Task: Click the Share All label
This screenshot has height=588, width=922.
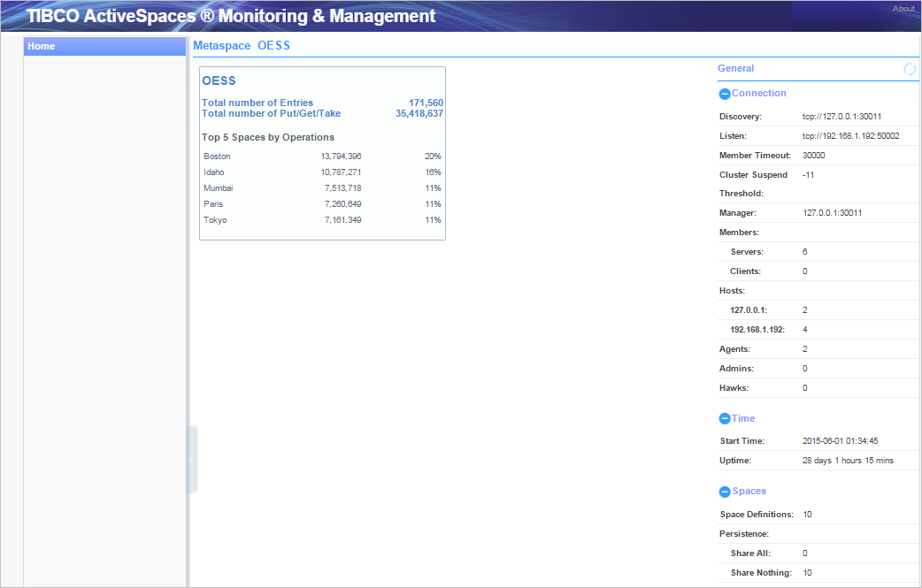Action: (750, 554)
